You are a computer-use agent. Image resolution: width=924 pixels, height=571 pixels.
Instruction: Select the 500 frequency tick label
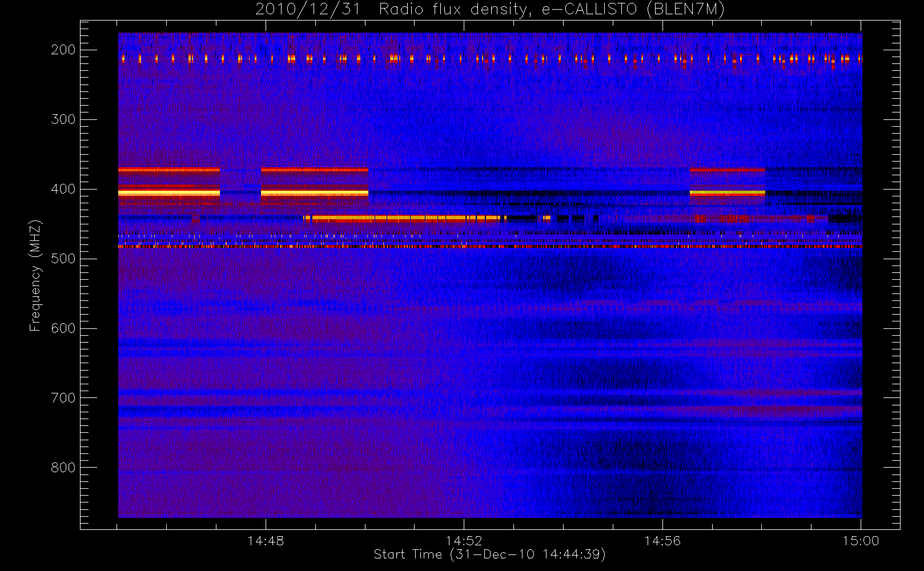[x=63, y=259]
